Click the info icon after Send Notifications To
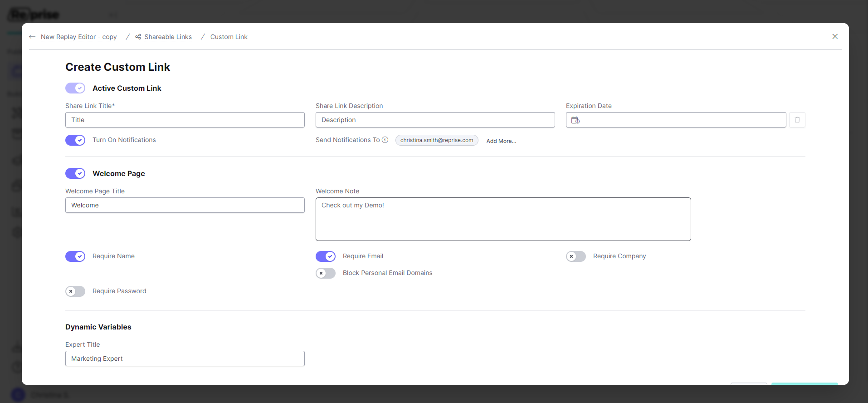This screenshot has width=868, height=403. click(385, 140)
